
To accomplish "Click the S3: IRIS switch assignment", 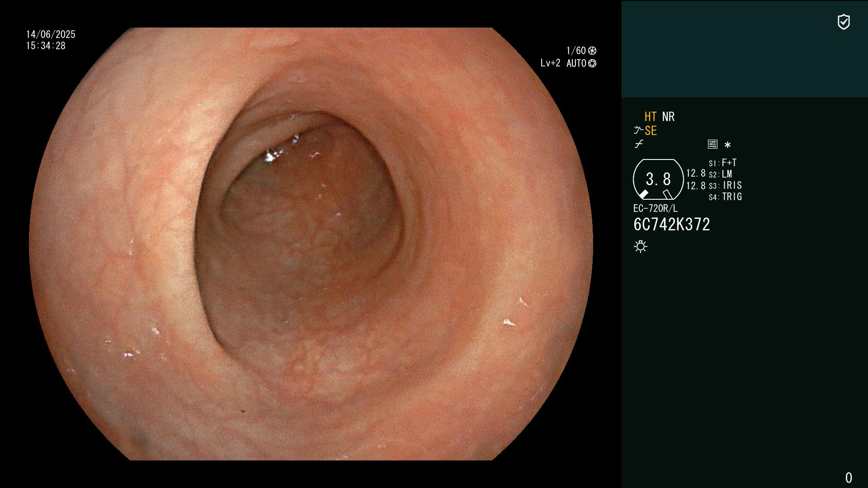I will click(726, 185).
